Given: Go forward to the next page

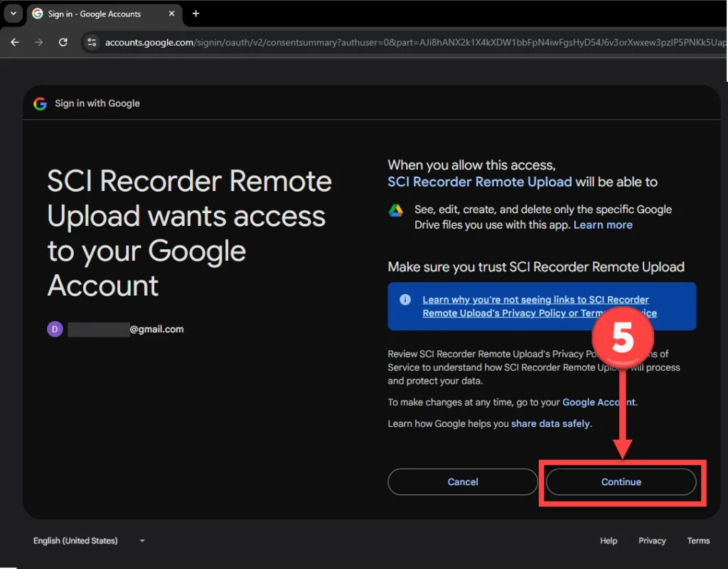Looking at the screenshot, I should pos(38,42).
